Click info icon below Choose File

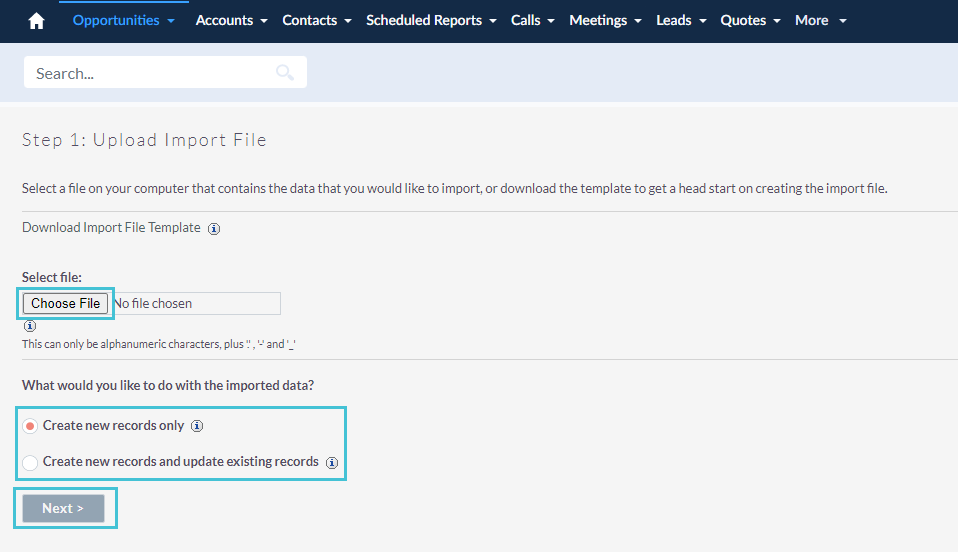pos(29,326)
